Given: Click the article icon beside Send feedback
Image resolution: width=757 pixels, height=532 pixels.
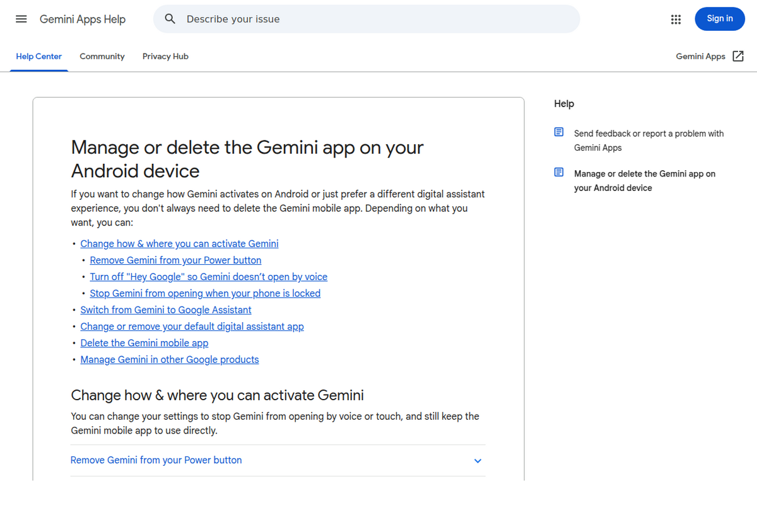Looking at the screenshot, I should 559,132.
